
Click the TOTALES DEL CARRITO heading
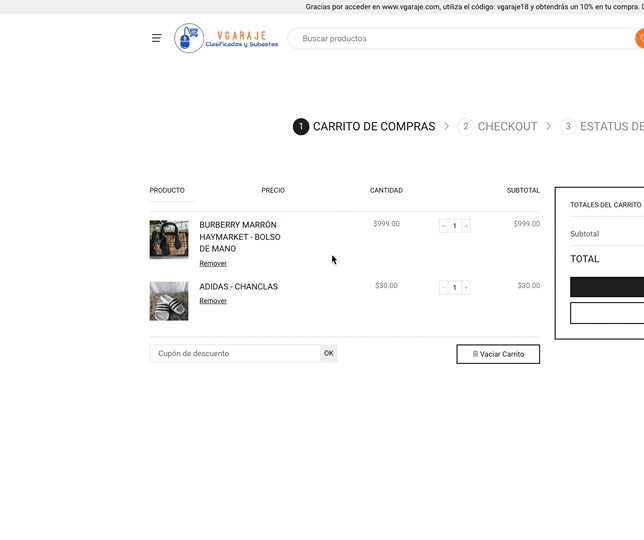[606, 205]
